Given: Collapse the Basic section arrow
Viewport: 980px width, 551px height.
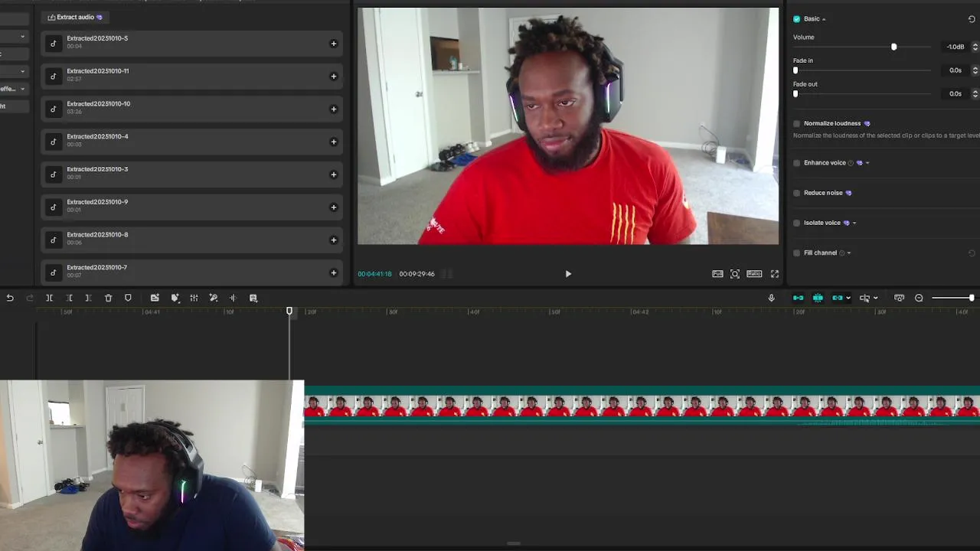Looking at the screenshot, I should [x=824, y=19].
